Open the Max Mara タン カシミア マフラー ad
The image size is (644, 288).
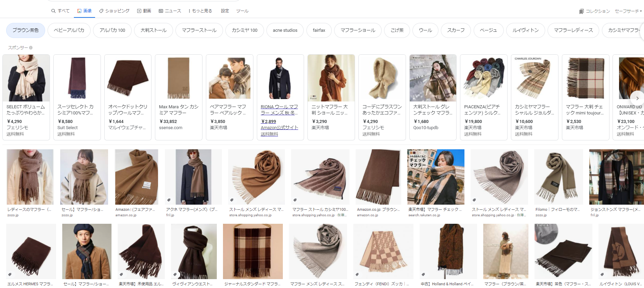click(179, 97)
